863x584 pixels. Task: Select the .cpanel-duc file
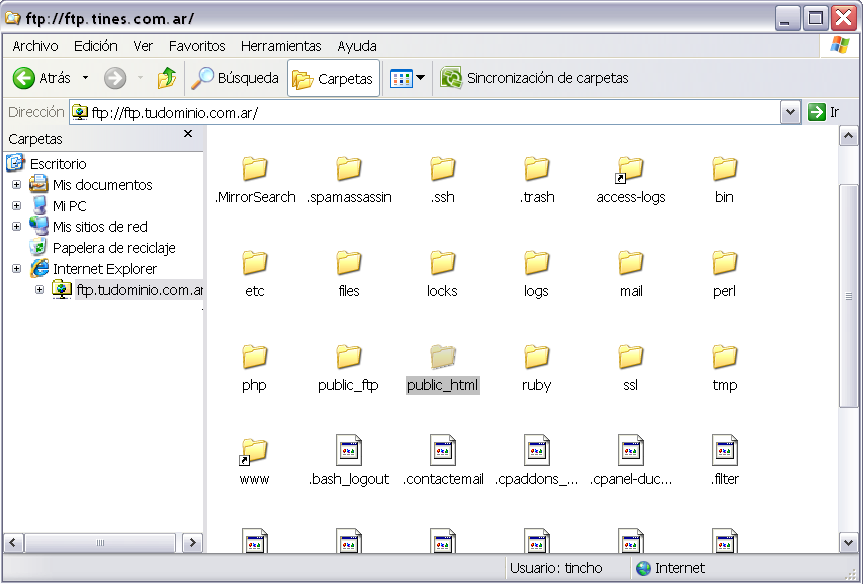point(631,461)
